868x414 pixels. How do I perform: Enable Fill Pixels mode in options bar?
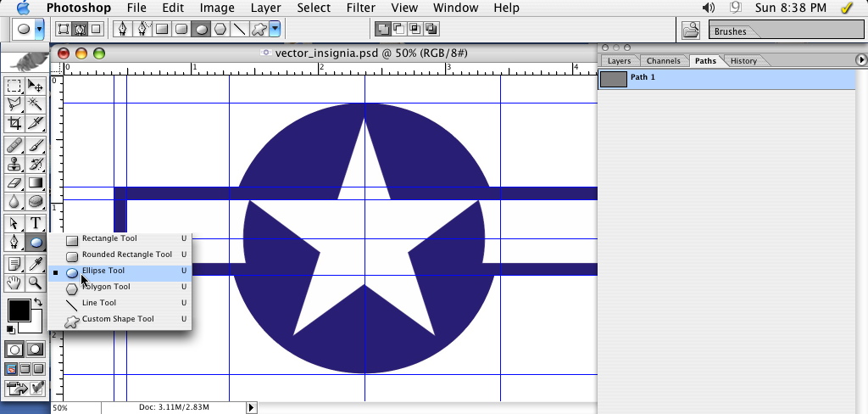(x=96, y=29)
